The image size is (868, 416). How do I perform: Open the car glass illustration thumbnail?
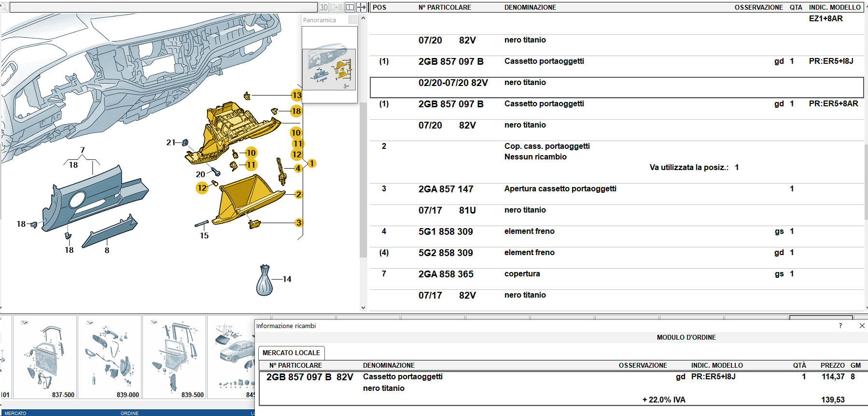(x=232, y=357)
